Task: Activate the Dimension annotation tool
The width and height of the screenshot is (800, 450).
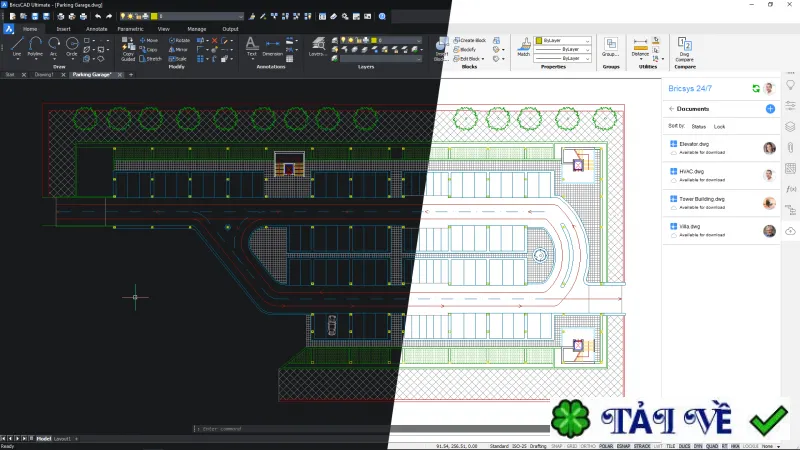Action: click(x=272, y=47)
